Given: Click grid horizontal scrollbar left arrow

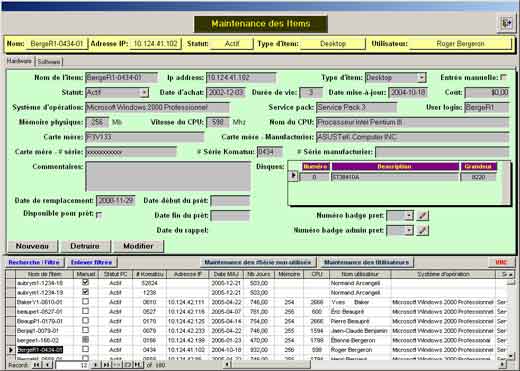Looking at the screenshot, I should (227, 365).
